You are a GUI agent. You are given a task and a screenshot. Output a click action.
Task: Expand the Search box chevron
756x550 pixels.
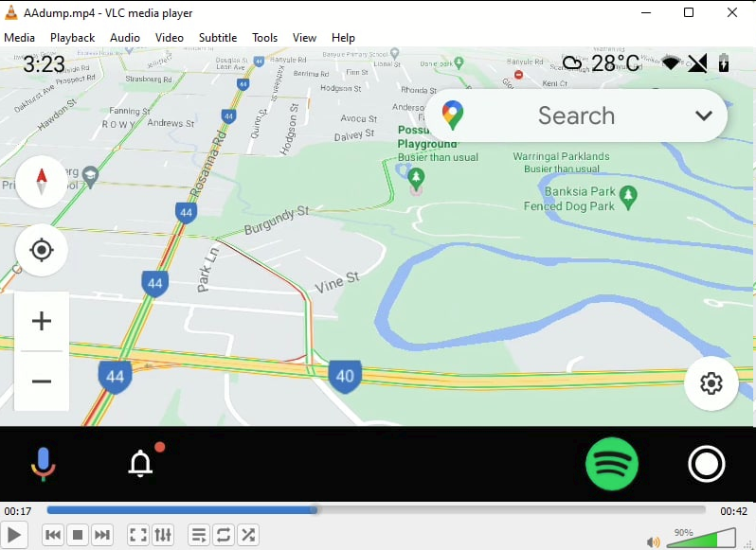(703, 115)
